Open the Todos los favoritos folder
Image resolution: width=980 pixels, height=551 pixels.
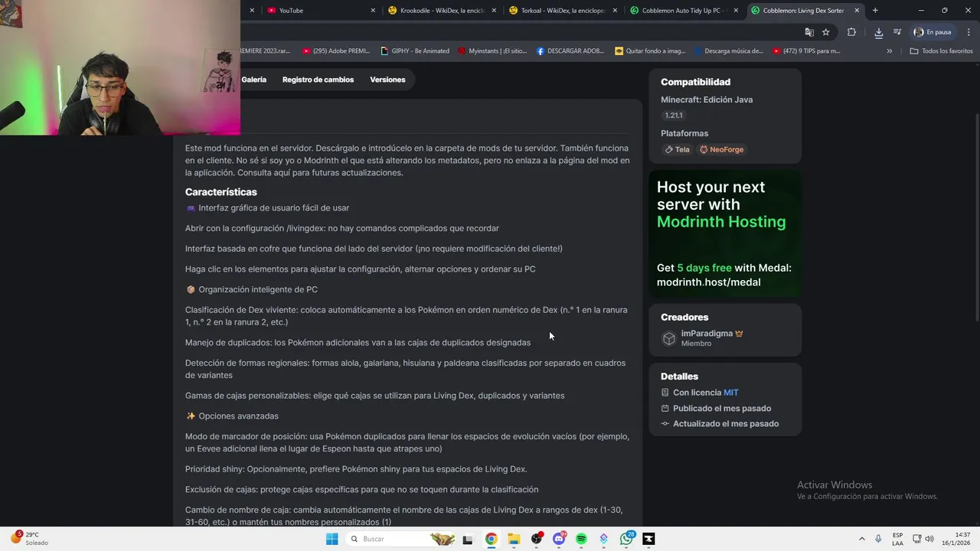click(941, 51)
